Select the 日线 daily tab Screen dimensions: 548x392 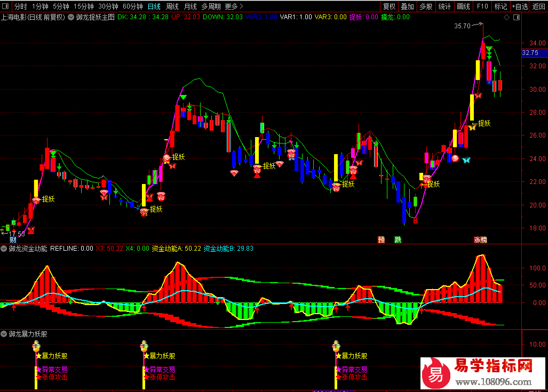154,6
